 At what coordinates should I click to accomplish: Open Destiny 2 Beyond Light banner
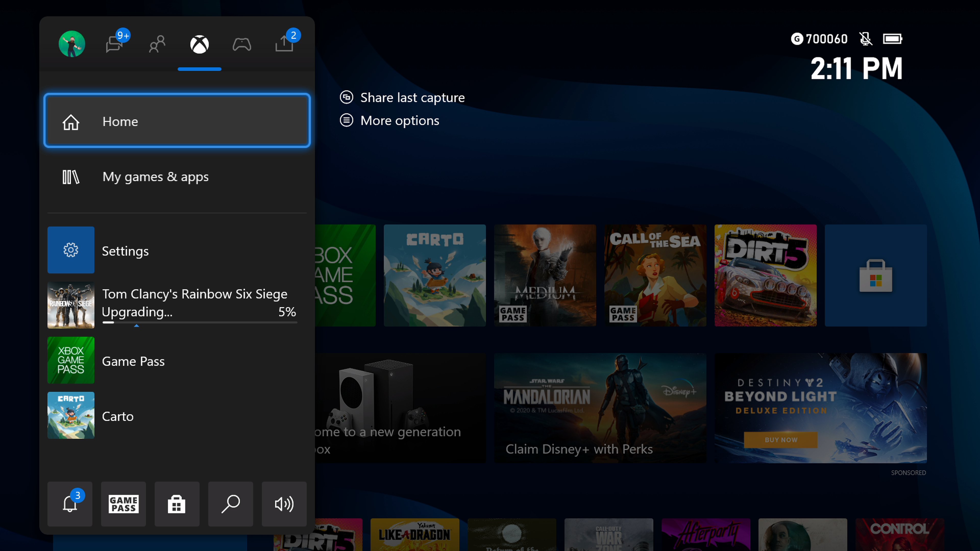click(x=820, y=408)
